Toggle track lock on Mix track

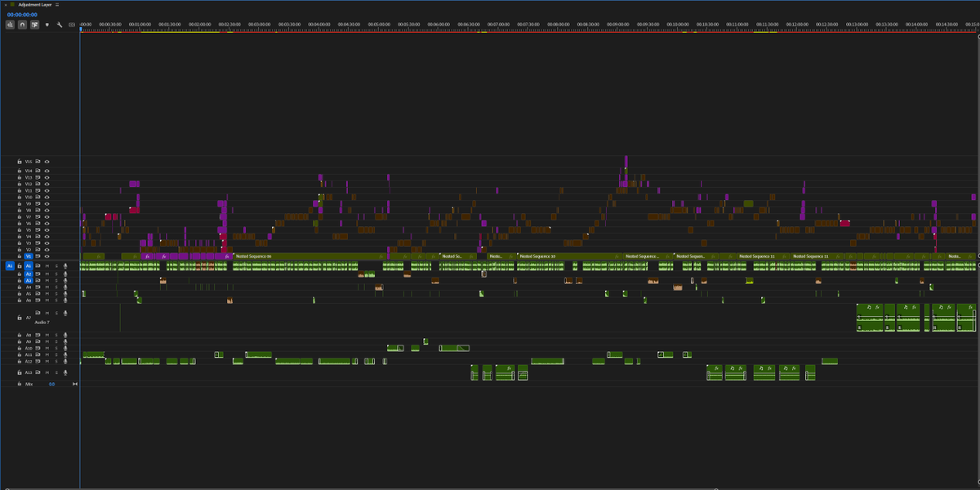[20, 384]
